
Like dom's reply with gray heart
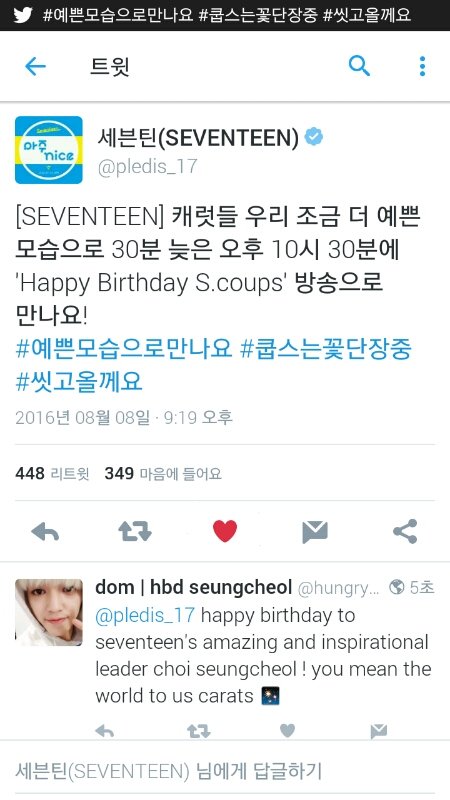(288, 731)
